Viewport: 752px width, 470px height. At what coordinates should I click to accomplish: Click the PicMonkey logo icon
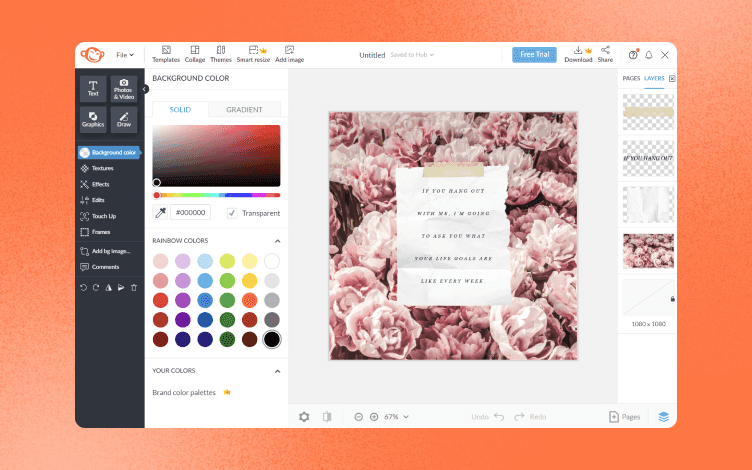pos(92,55)
